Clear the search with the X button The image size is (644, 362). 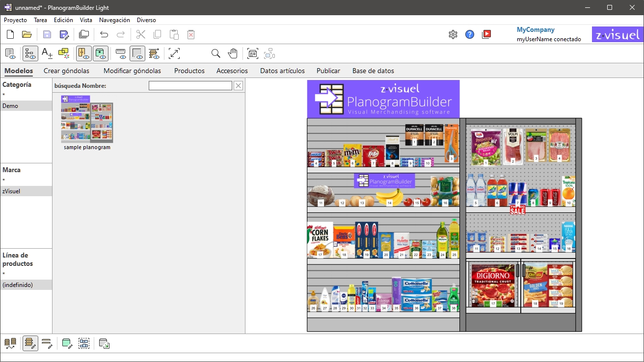pos(238,86)
